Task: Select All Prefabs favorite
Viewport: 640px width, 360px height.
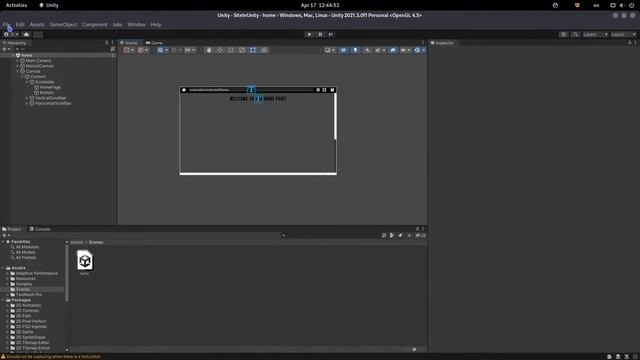Action: pos(26,258)
